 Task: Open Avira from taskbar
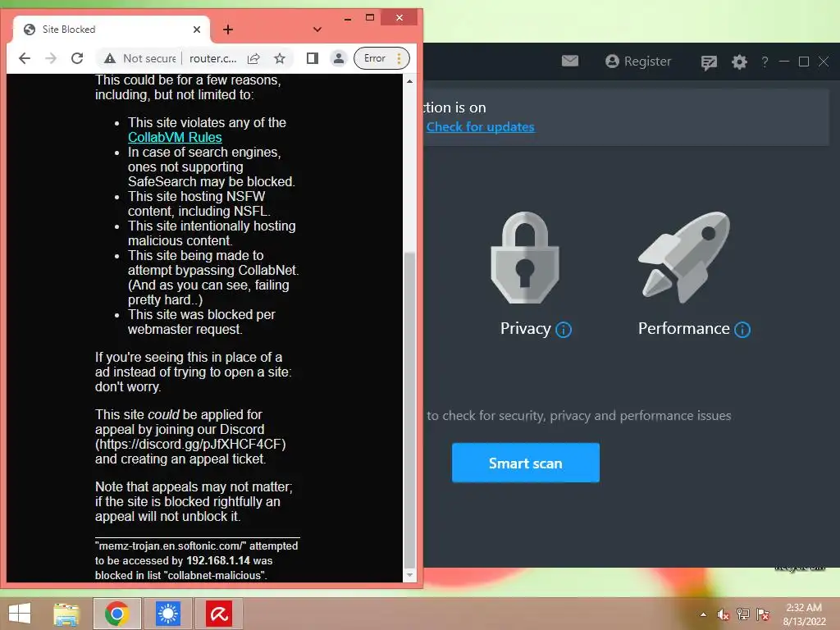click(219, 614)
